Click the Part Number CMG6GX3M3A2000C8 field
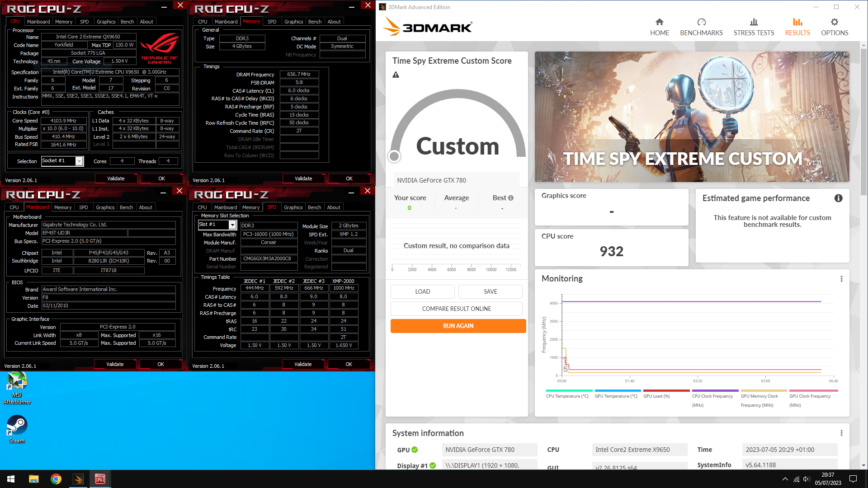The width and height of the screenshot is (868, 488). tap(269, 259)
